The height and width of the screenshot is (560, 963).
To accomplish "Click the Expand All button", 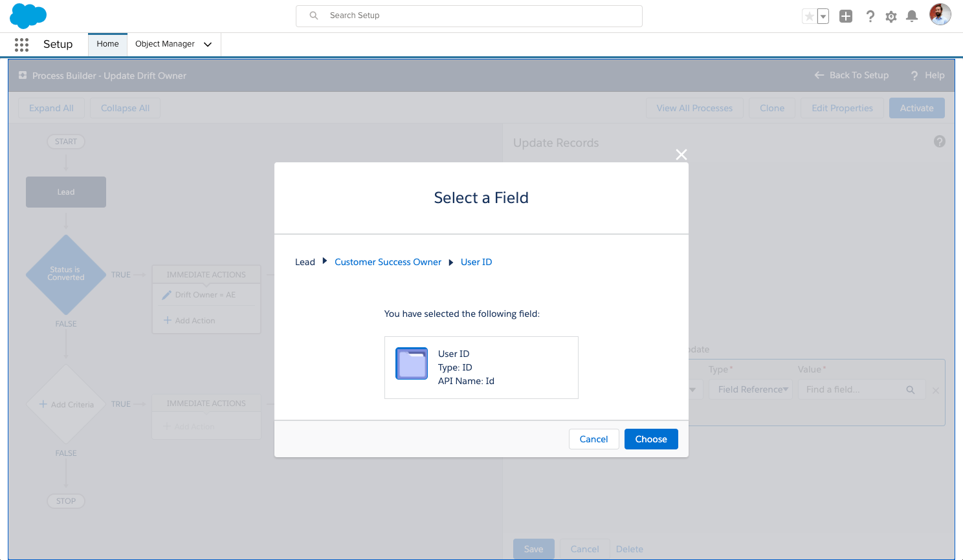I will point(51,108).
